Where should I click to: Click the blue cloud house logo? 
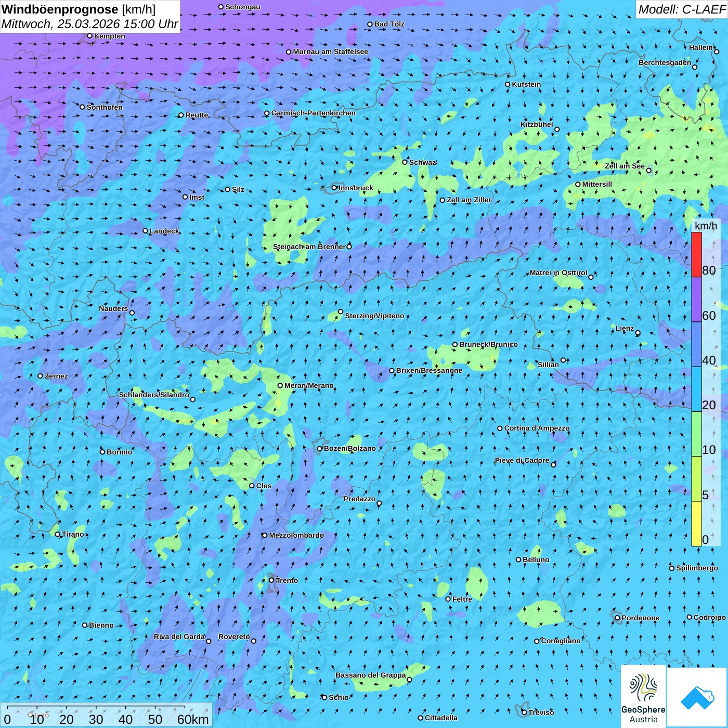[x=697, y=697]
